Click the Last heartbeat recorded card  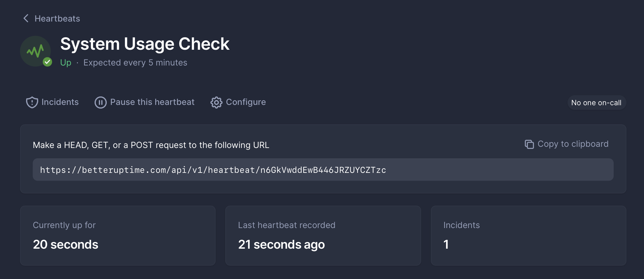(323, 236)
